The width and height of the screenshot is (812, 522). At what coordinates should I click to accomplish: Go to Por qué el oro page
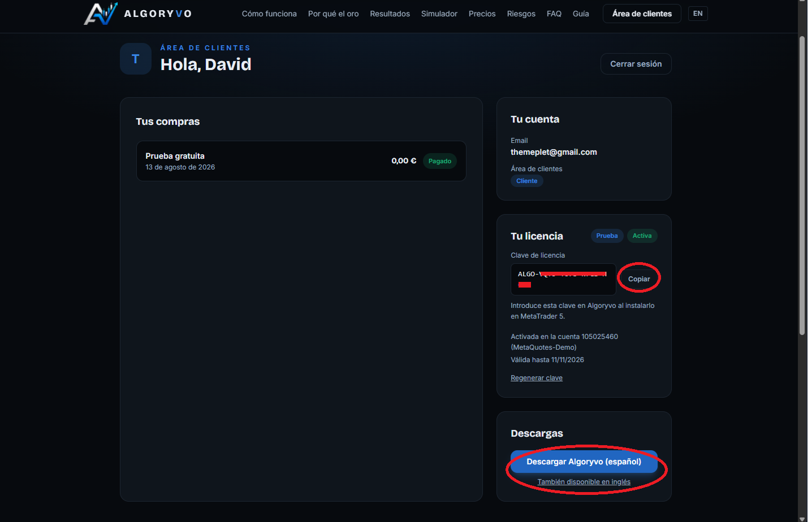click(333, 14)
